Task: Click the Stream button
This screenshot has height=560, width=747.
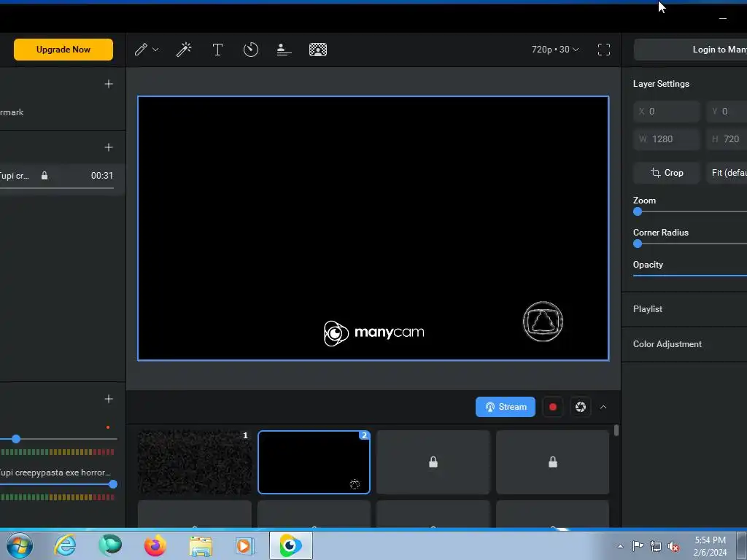Action: [x=506, y=407]
